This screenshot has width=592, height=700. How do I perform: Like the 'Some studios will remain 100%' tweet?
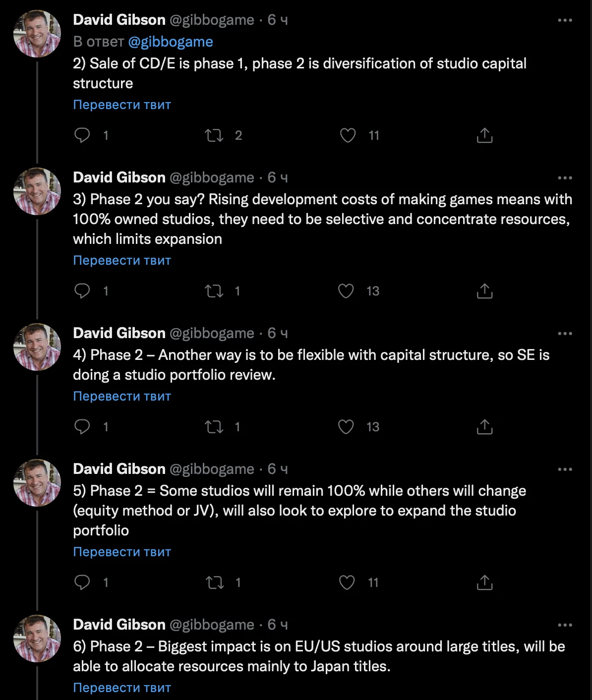coord(347,583)
